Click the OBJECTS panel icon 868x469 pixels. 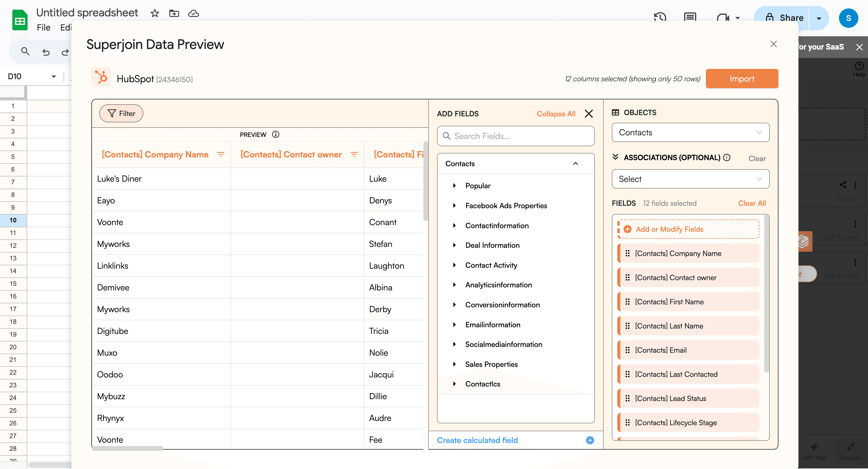click(x=616, y=112)
